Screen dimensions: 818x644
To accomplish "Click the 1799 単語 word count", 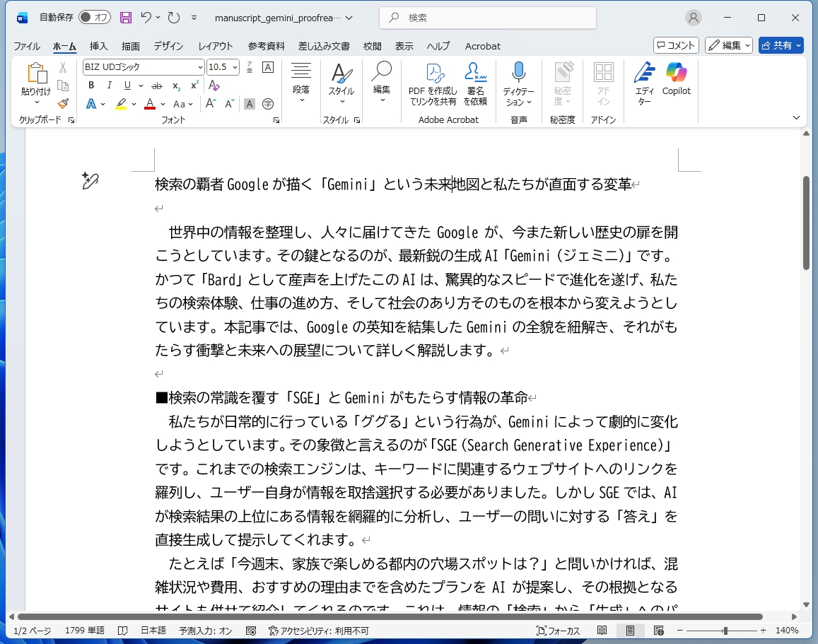I will tap(85, 631).
